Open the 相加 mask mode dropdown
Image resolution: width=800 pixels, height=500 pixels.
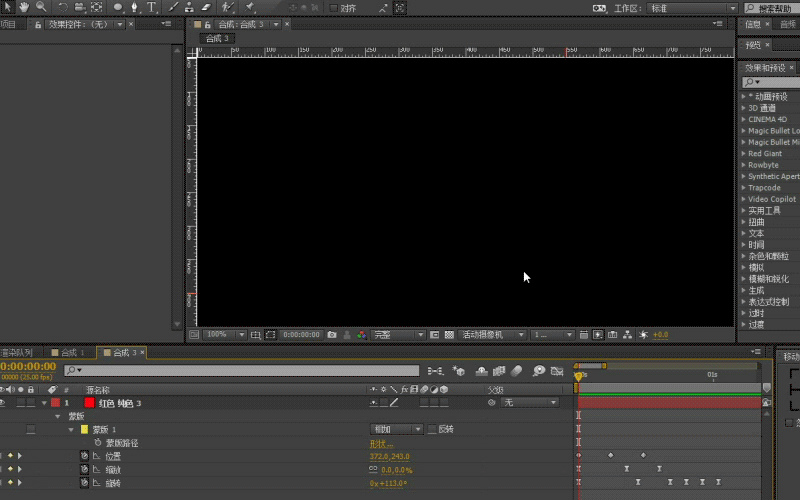397,429
